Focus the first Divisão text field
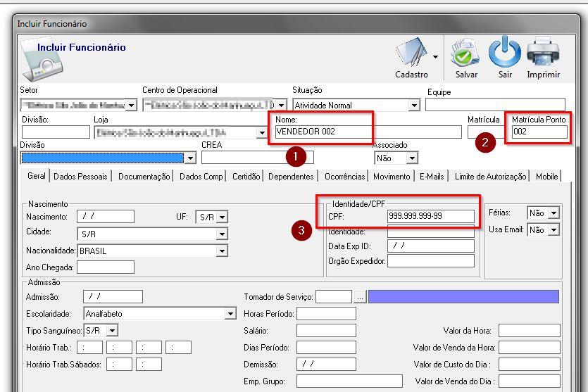The image size is (588, 392). 56,132
